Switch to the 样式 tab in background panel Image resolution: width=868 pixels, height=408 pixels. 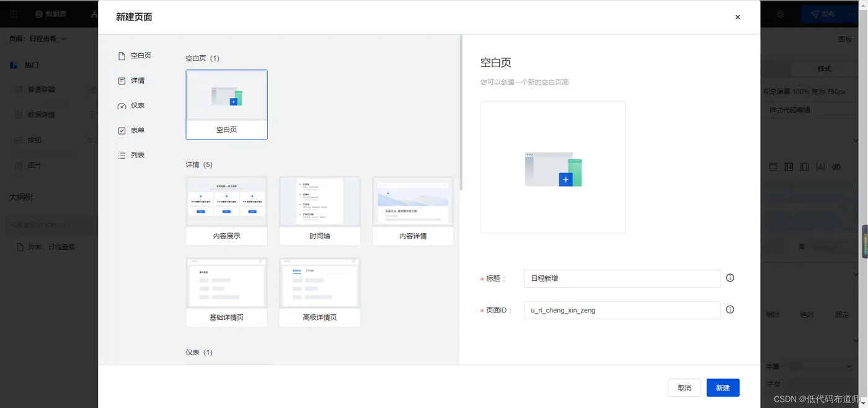click(x=824, y=69)
